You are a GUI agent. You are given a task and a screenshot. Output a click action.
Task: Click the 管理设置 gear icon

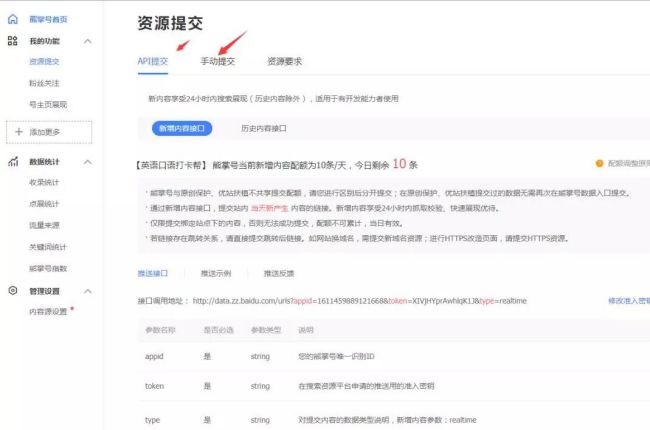point(13,290)
